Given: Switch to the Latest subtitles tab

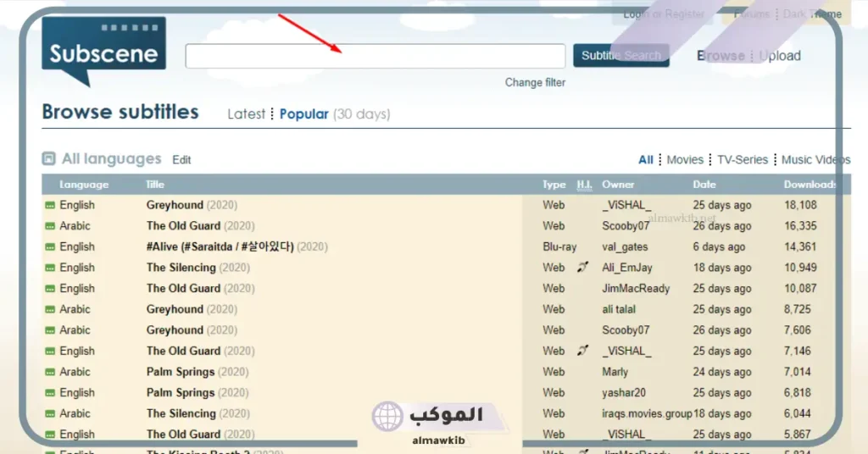Looking at the screenshot, I should click(246, 114).
